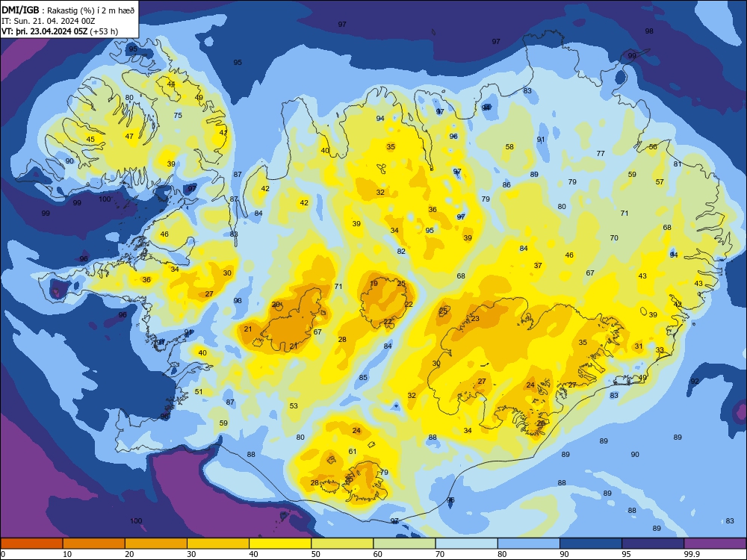Click the map value 81
The height and width of the screenshot is (560, 747).
[x=678, y=164]
